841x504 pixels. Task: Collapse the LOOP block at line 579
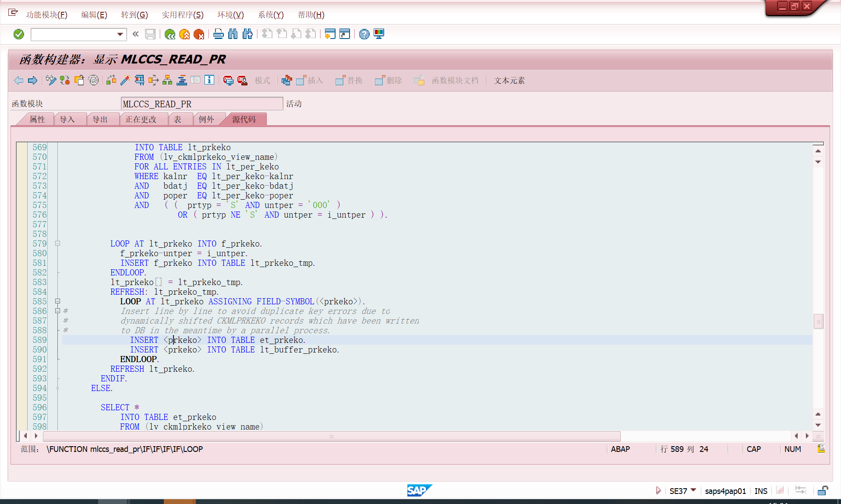coord(57,243)
